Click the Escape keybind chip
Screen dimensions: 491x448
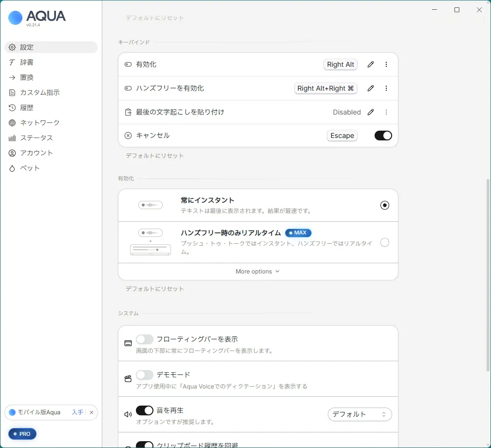(342, 136)
